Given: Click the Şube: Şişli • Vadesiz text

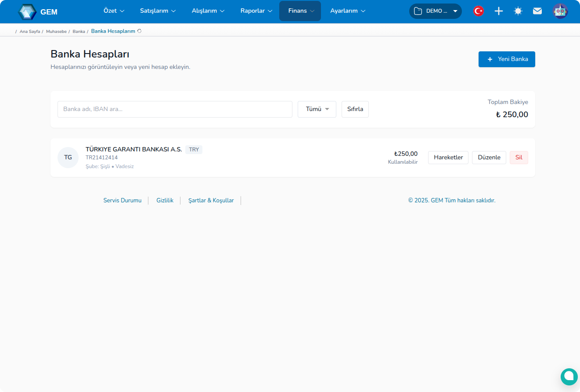Looking at the screenshot, I should pos(110,166).
